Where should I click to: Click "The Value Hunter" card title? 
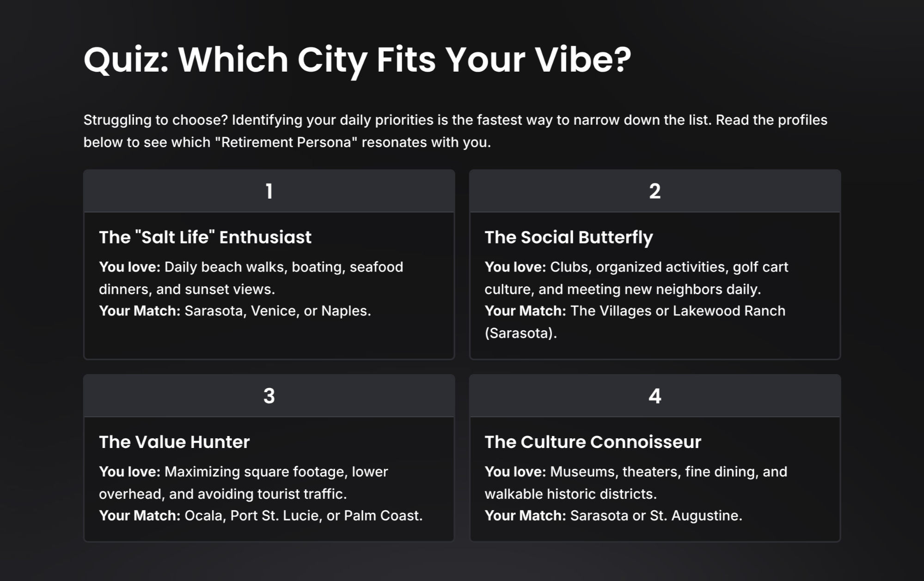coord(174,442)
